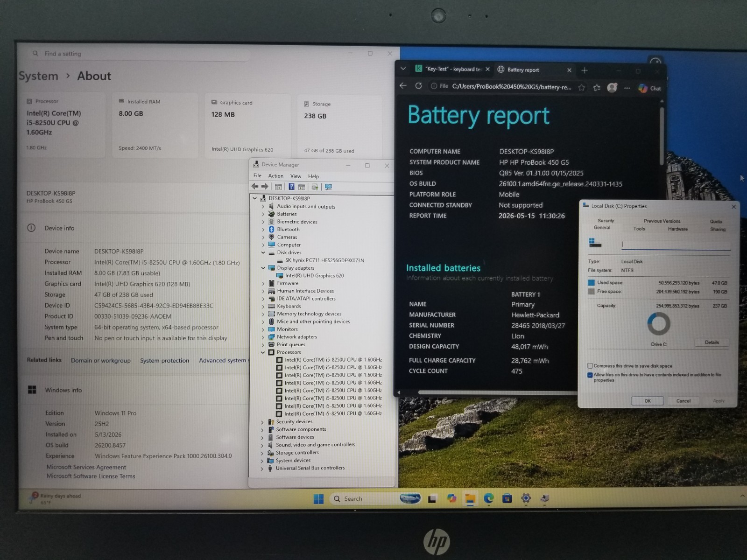Switch to Tools tab in Disk Properties
Image resolution: width=747 pixels, height=560 pixels.
[x=639, y=229]
